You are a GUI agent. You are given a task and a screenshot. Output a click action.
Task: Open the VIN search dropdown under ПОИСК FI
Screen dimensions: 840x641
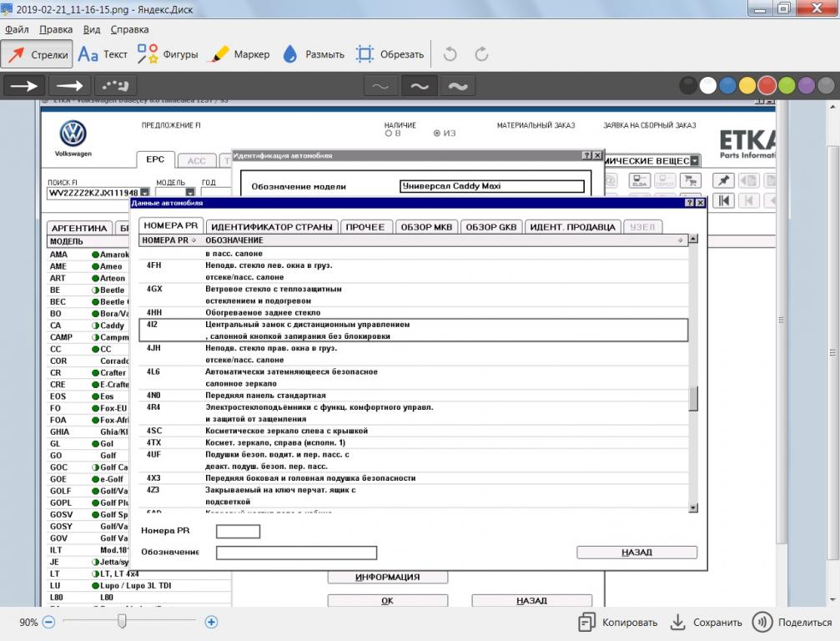click(x=144, y=193)
